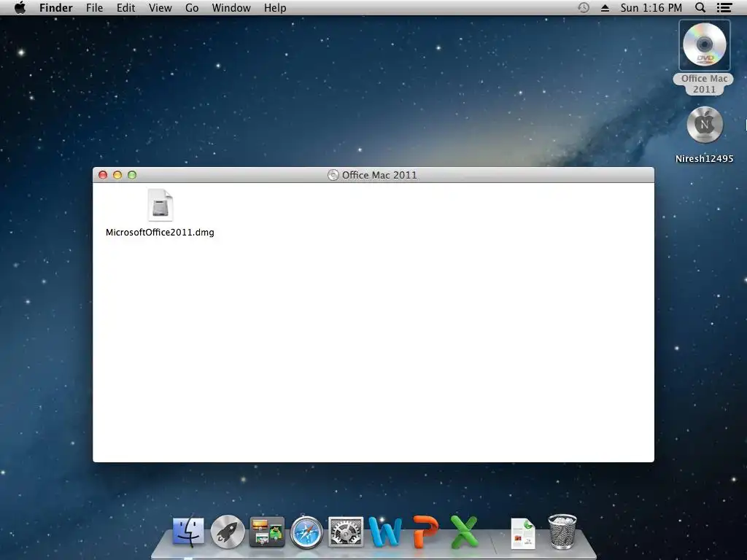Open Notification Center list icon
Viewport: 747px width, 560px height.
point(724,8)
